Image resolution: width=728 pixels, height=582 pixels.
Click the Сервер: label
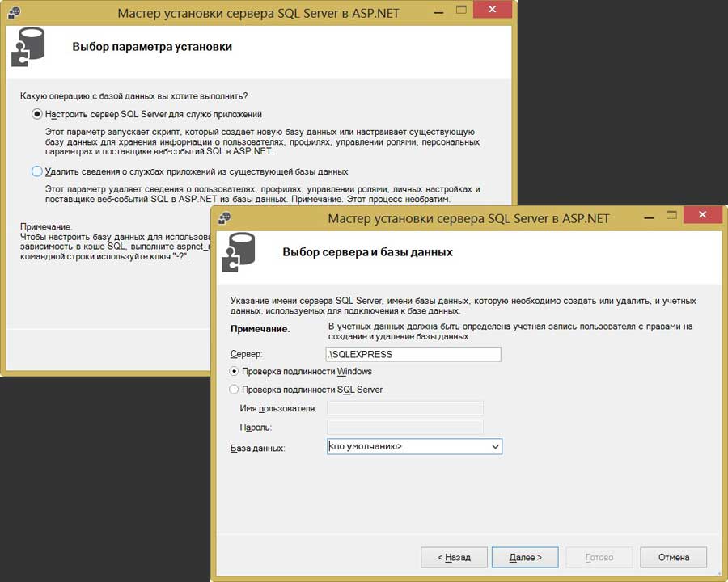pyautogui.click(x=246, y=354)
